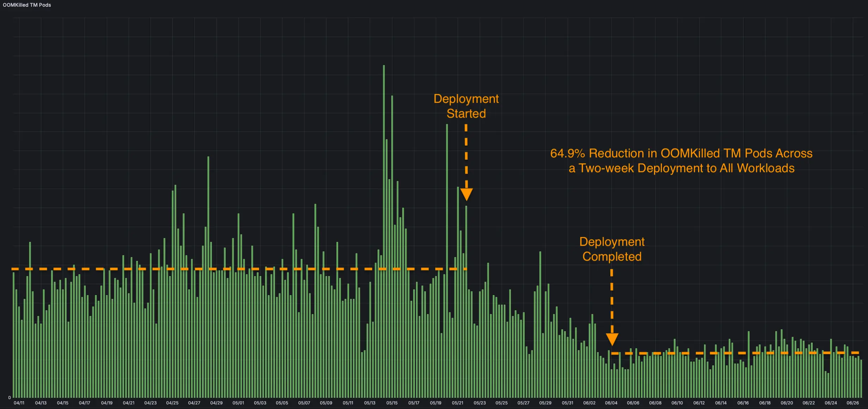Inspect the tallest green bar near 05/14
Viewport: 868px width, 409px height.
(x=384, y=231)
